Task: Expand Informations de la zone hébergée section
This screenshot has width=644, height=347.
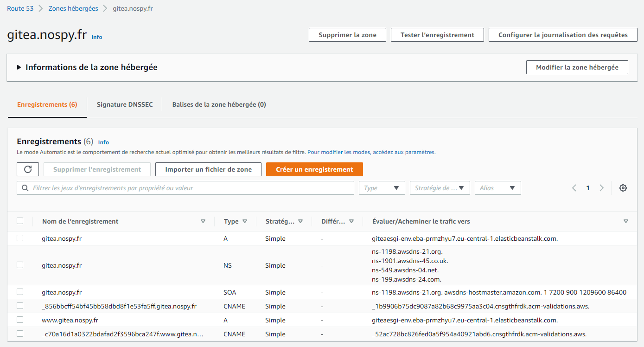Action: tap(19, 67)
